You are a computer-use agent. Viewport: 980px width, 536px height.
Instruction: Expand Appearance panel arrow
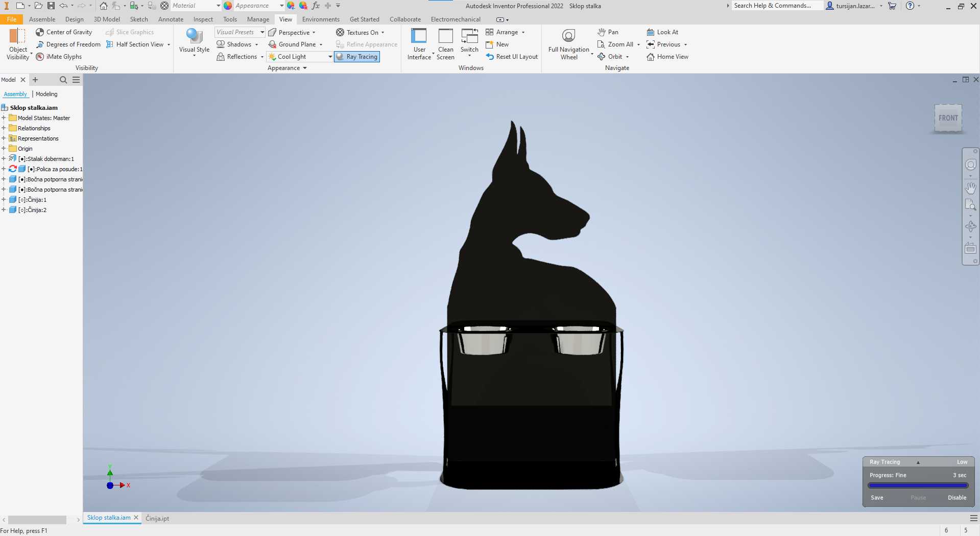305,68
